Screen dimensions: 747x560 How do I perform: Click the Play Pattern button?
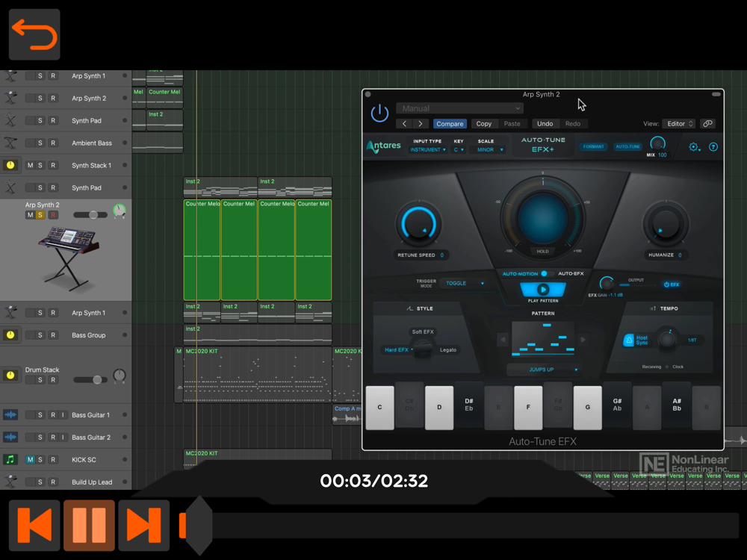click(x=542, y=290)
